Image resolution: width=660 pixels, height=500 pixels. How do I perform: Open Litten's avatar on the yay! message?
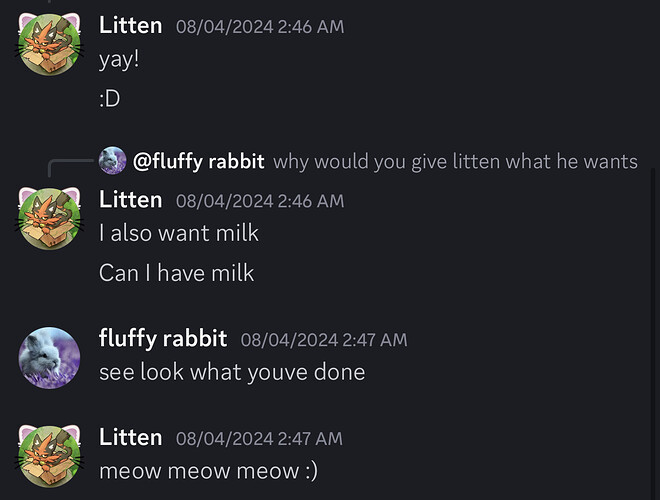pyautogui.click(x=49, y=45)
